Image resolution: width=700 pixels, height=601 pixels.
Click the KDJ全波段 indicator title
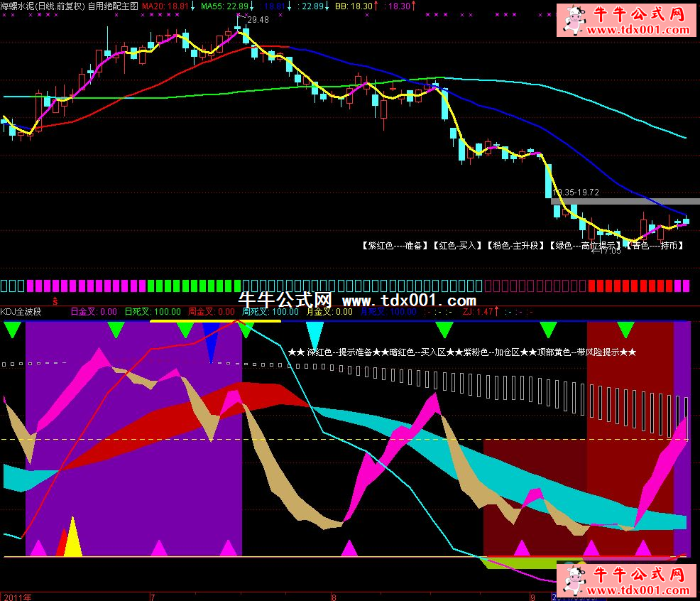pyautogui.click(x=21, y=311)
